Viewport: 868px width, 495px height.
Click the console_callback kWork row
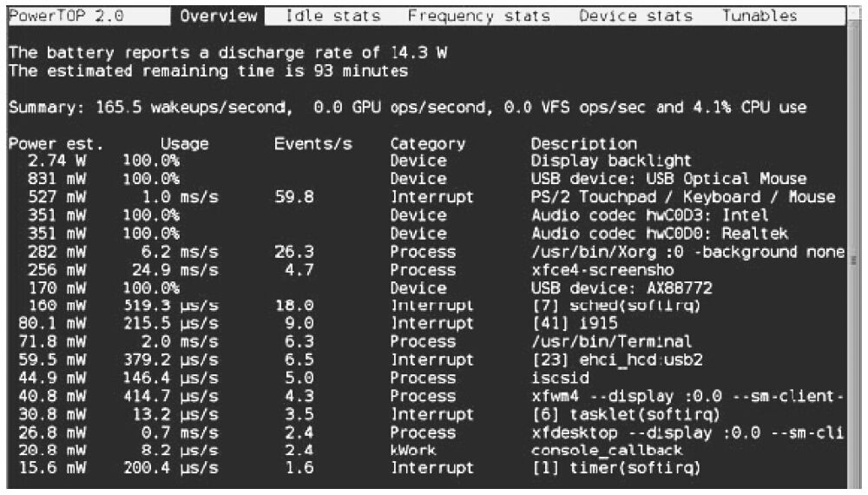pos(426,450)
